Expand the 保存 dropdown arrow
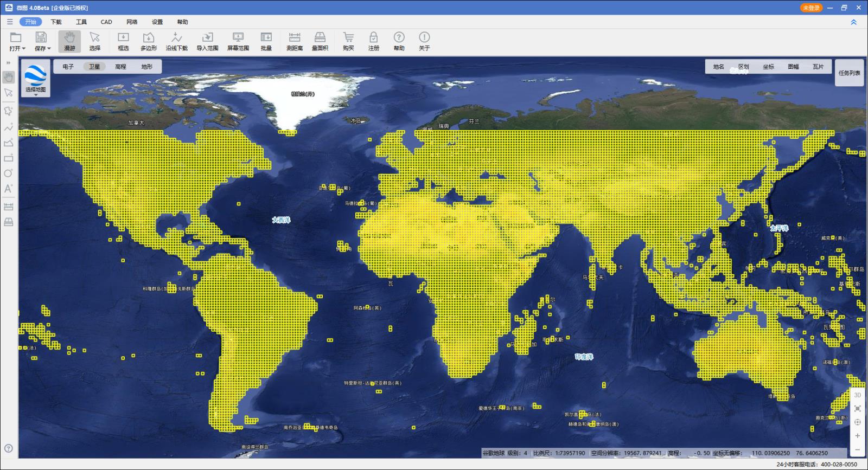868x470 pixels. [49, 49]
